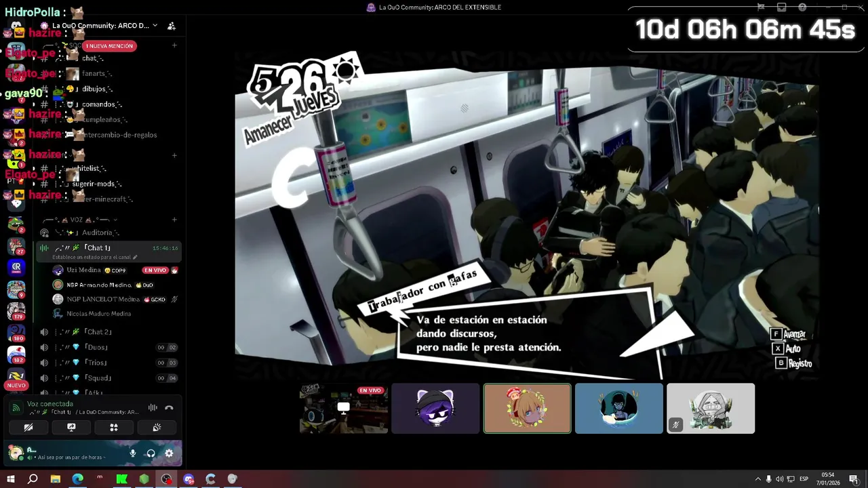The image size is (868, 488).
Task: Open the invite people icon beside the server name
Action: coord(172,26)
